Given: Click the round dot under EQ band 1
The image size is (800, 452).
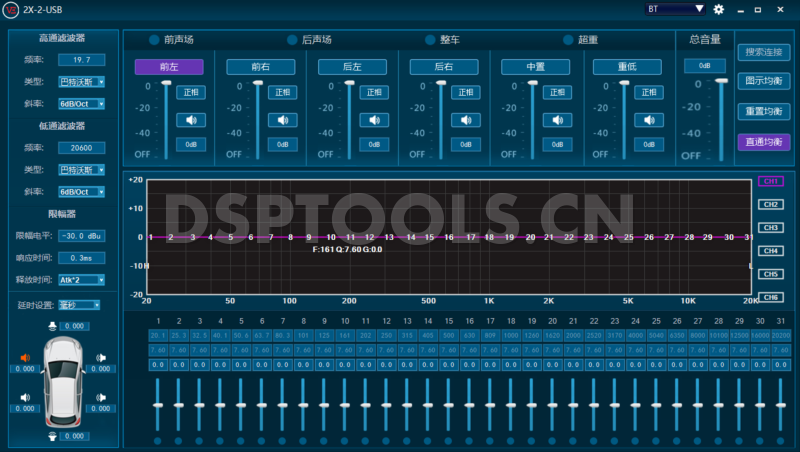Looking at the screenshot, I should [x=158, y=441].
